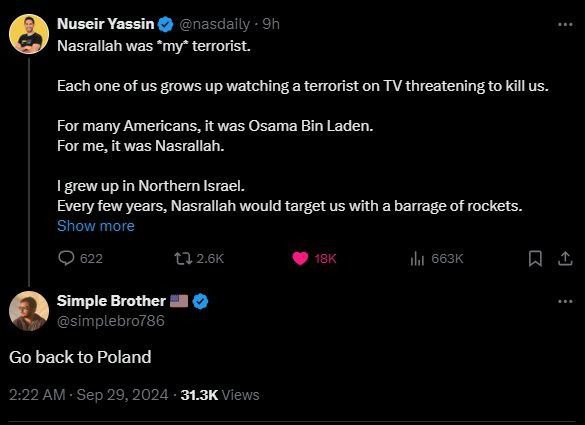The width and height of the screenshot is (585, 425).
Task: Bookmark Nuseir Yassin's tweet
Action: click(535, 258)
